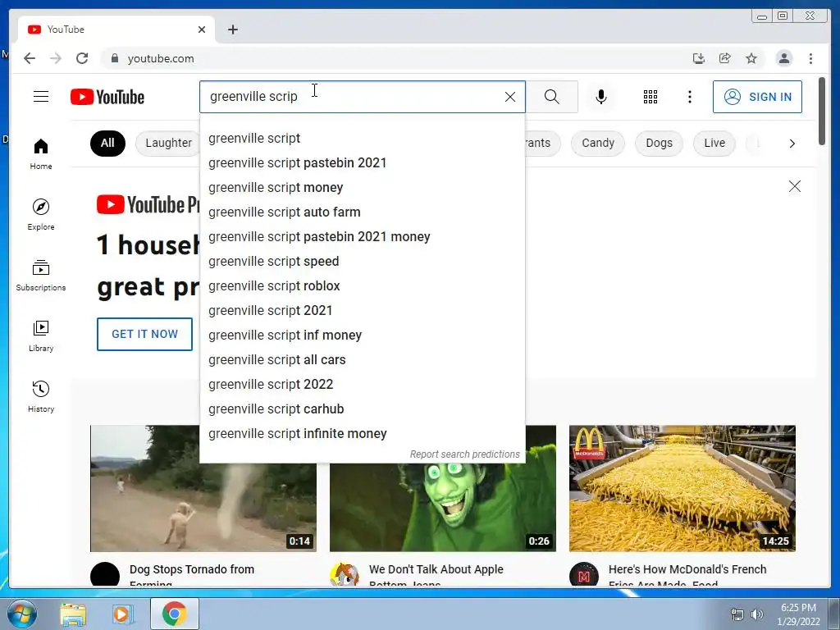
Task: Go back with browser back arrow
Action: (30, 58)
